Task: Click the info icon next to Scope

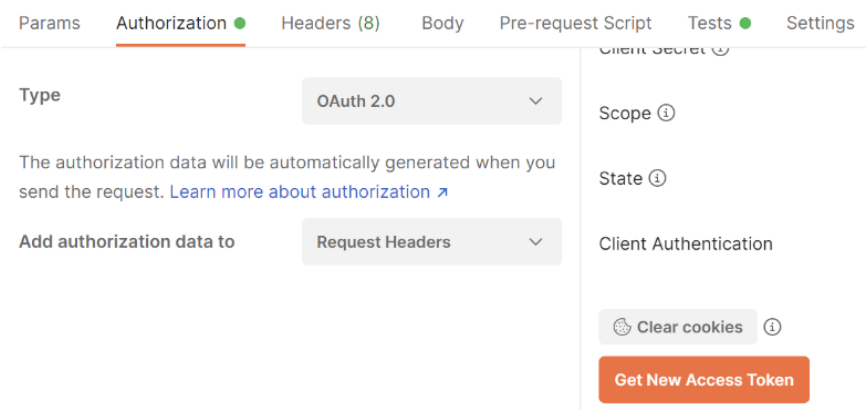Action: [x=666, y=113]
